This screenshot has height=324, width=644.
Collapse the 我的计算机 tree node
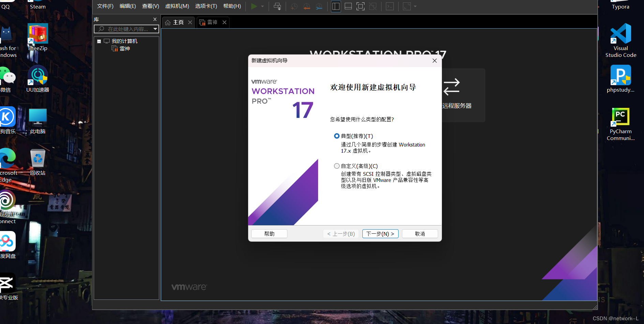pyautogui.click(x=99, y=41)
